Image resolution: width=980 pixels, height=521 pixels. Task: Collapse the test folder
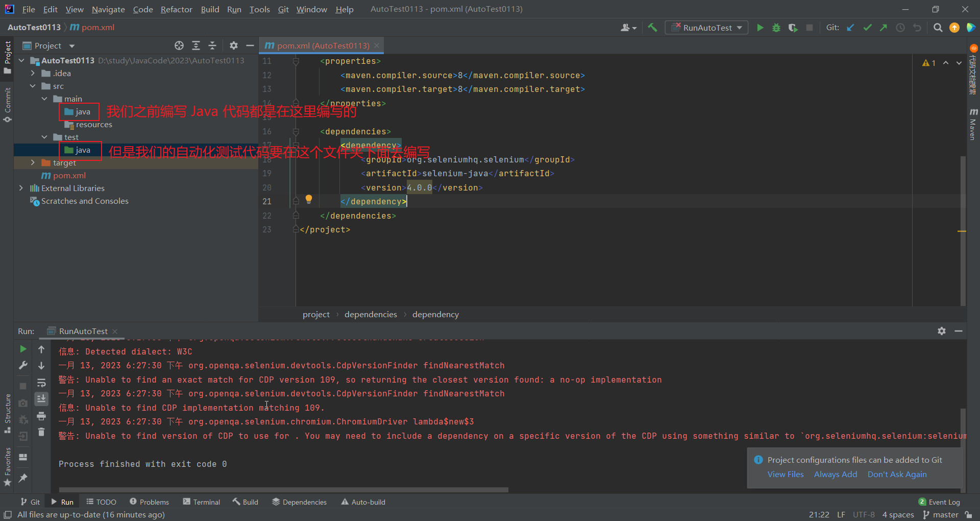click(x=44, y=137)
